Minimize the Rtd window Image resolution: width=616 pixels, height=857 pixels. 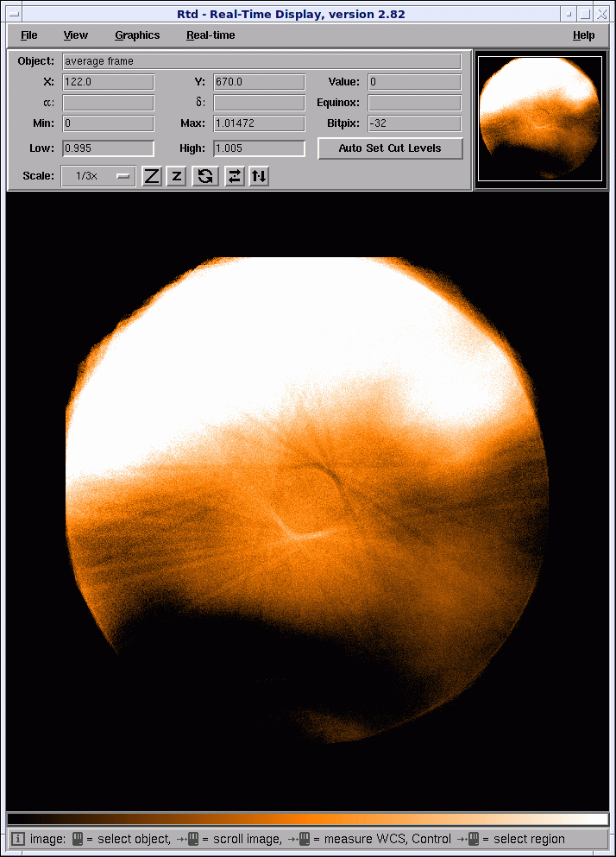click(x=569, y=14)
